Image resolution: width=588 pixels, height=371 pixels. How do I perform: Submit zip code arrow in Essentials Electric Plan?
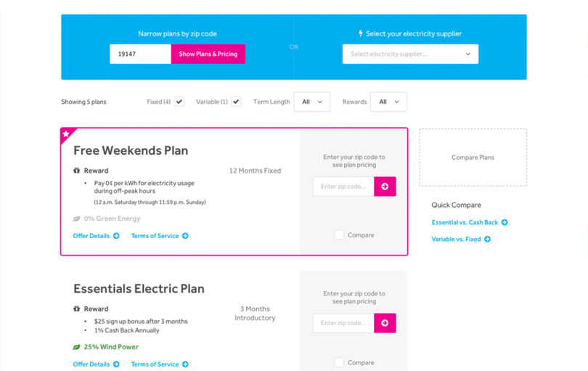(x=385, y=323)
